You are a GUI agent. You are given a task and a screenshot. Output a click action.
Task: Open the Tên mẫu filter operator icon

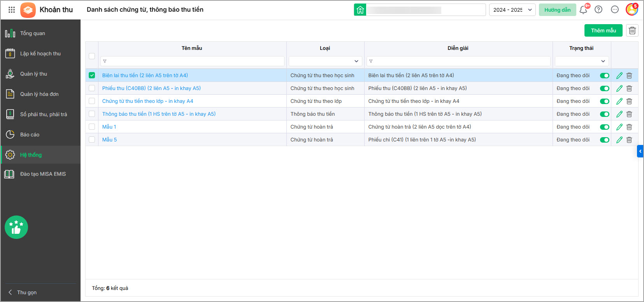point(105,61)
